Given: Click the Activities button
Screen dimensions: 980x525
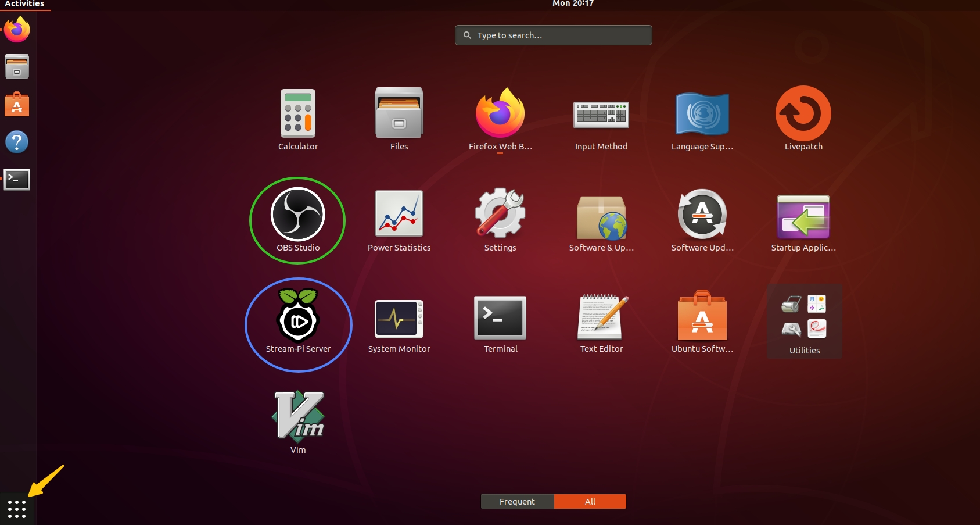Looking at the screenshot, I should point(24,4).
